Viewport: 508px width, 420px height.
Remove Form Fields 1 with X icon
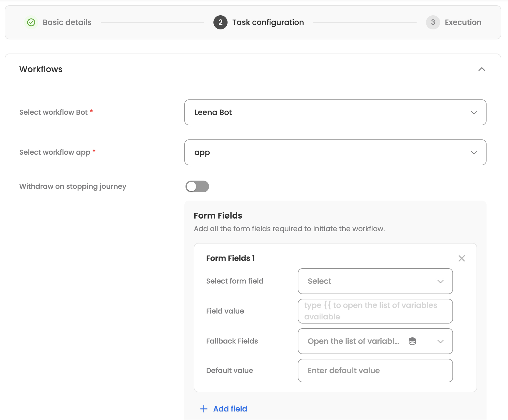pyautogui.click(x=462, y=258)
